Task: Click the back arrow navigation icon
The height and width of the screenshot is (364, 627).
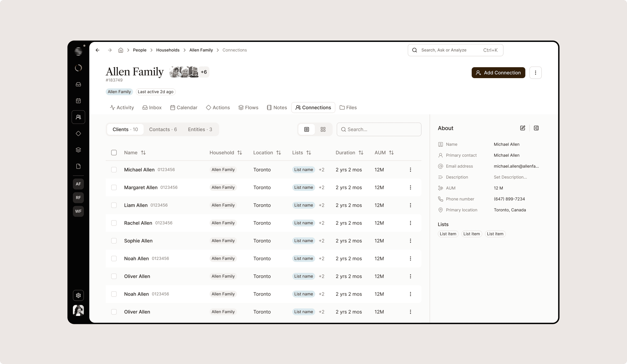Action: [98, 50]
